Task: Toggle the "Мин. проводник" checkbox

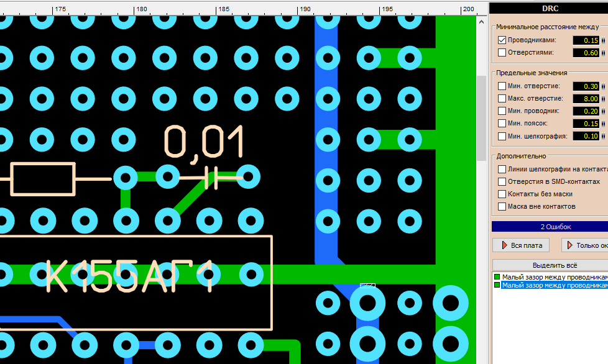Action: (x=502, y=111)
